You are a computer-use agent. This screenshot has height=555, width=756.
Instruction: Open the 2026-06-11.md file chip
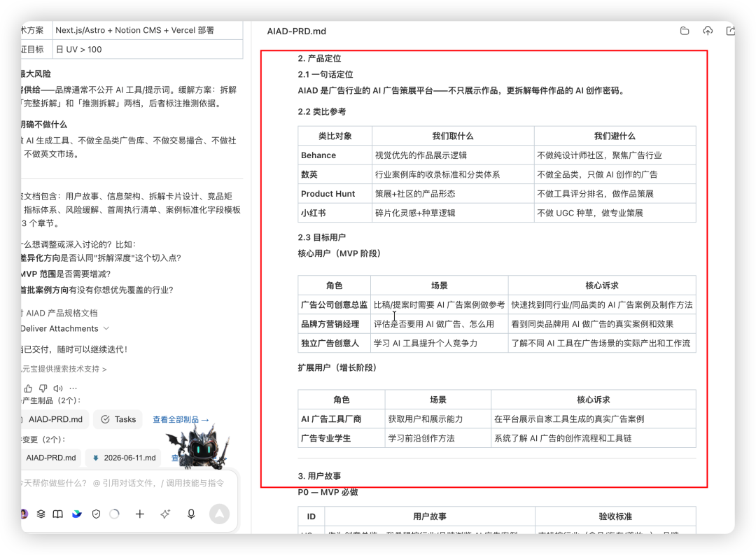(x=125, y=458)
